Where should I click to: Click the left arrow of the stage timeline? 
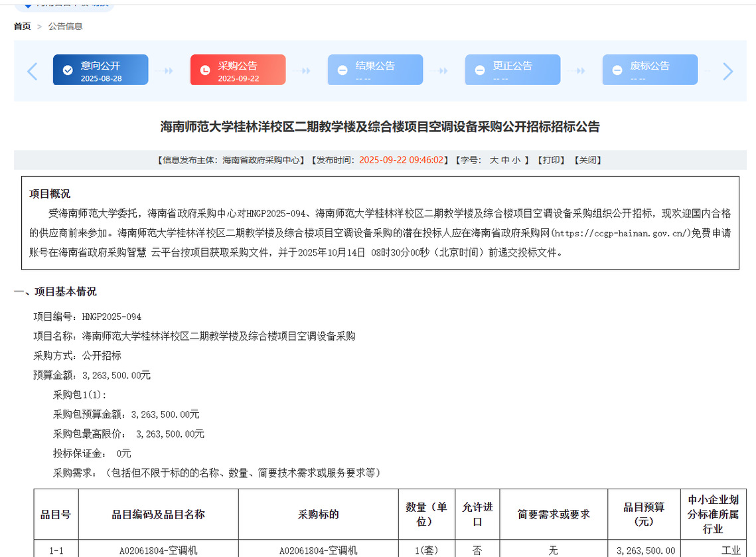[32, 71]
